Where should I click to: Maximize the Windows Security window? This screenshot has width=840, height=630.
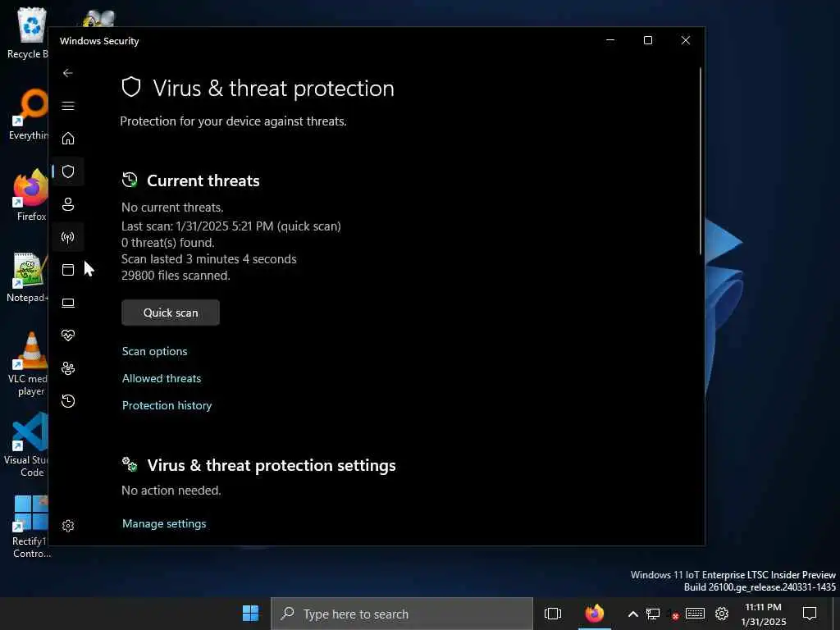point(648,40)
